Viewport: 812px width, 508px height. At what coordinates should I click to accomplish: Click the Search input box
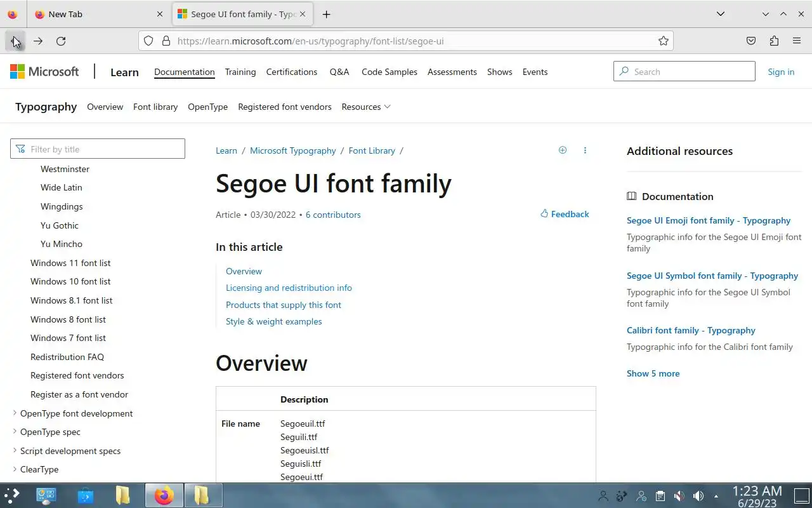(684, 72)
